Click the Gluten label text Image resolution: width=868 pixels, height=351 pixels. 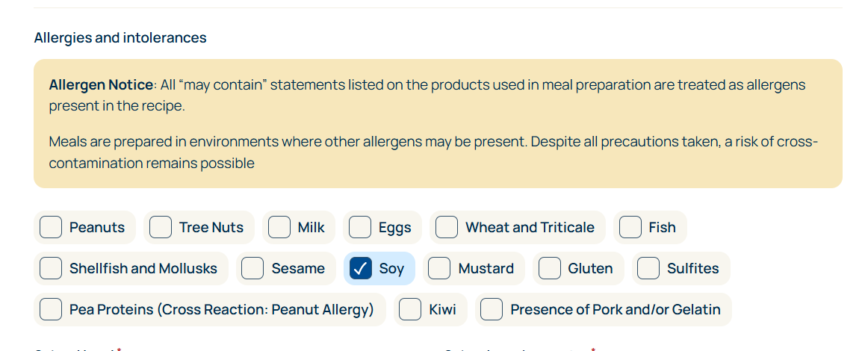point(590,269)
